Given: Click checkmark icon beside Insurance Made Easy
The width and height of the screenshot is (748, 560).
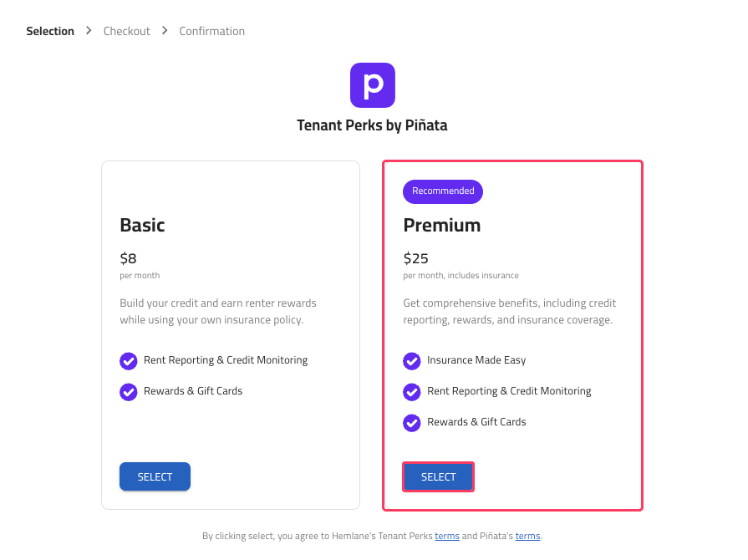Looking at the screenshot, I should coord(412,361).
